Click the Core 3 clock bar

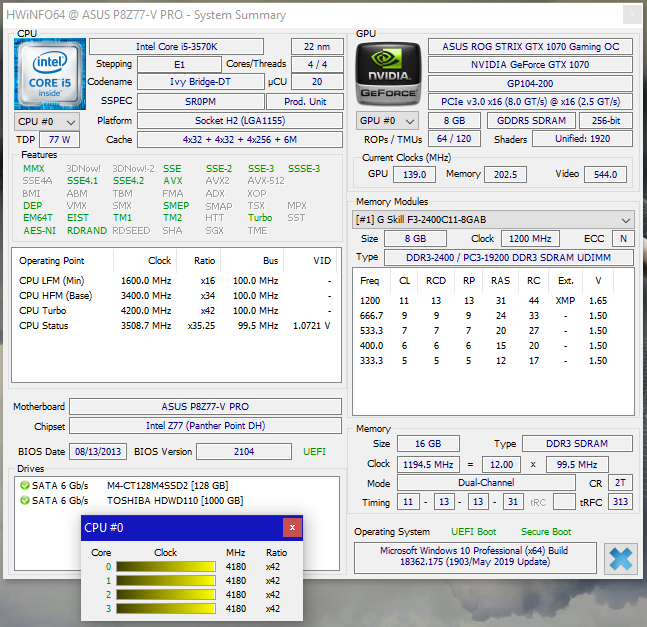pos(165,609)
